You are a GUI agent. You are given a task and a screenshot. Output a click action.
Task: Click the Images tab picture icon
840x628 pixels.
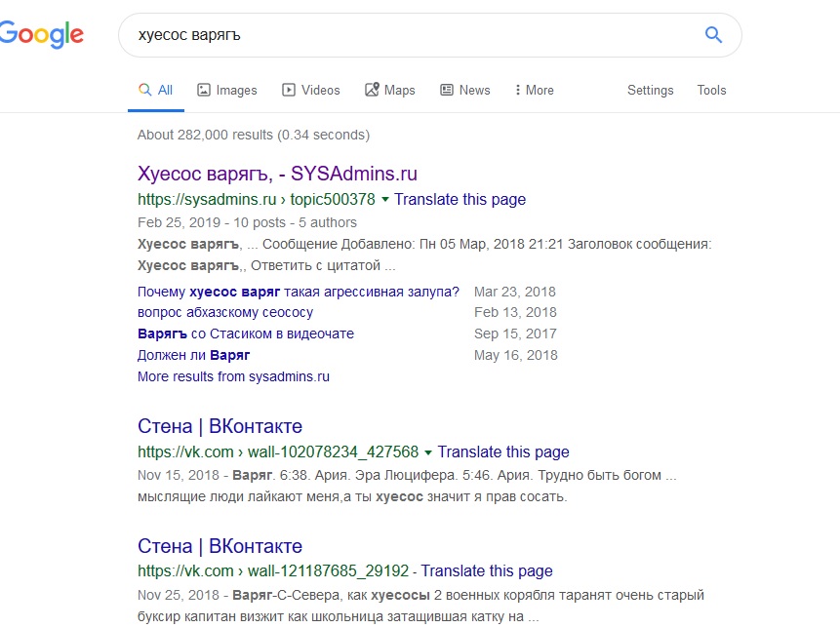tap(204, 90)
